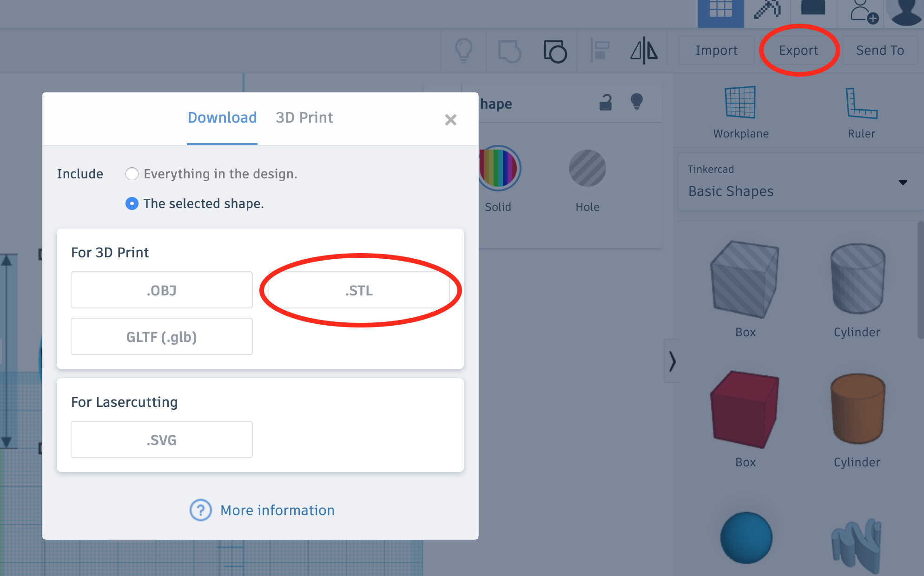Open the More information link
924x576 pixels.
click(277, 510)
